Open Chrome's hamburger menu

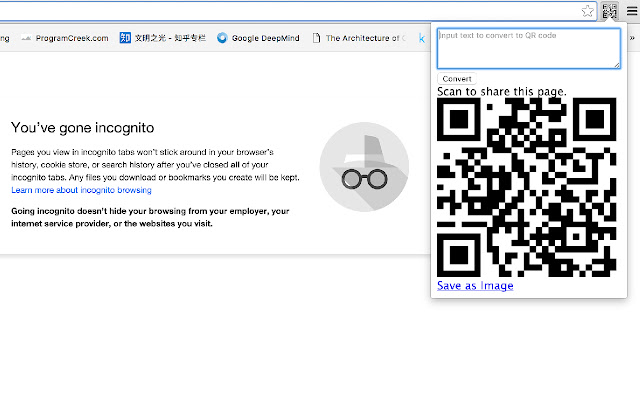coord(631,11)
